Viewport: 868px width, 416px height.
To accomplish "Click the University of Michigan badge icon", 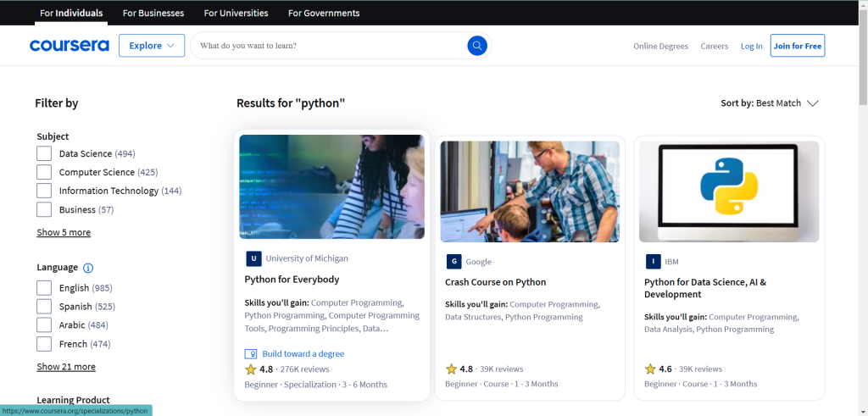I will (x=253, y=258).
